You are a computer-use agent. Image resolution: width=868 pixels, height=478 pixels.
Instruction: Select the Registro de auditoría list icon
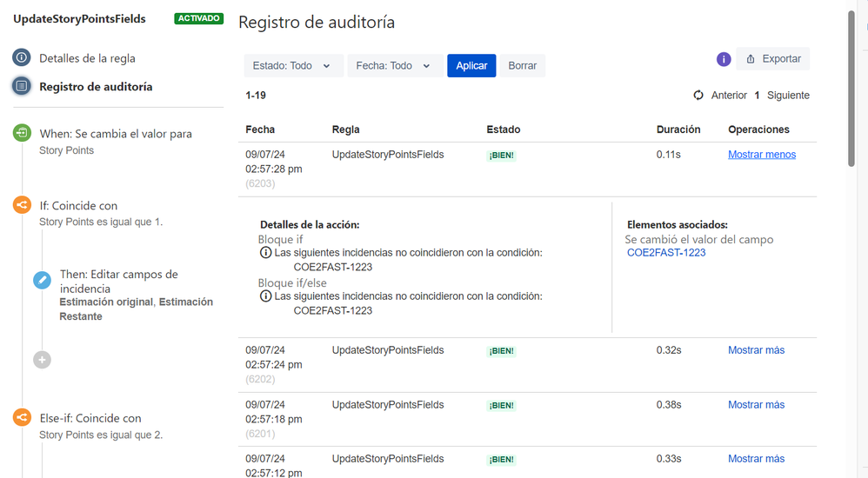point(22,86)
